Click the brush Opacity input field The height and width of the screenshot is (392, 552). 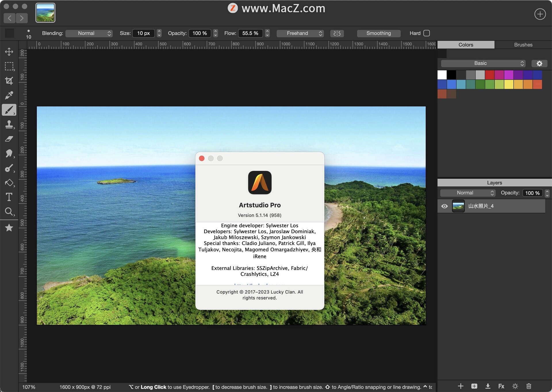pyautogui.click(x=200, y=33)
